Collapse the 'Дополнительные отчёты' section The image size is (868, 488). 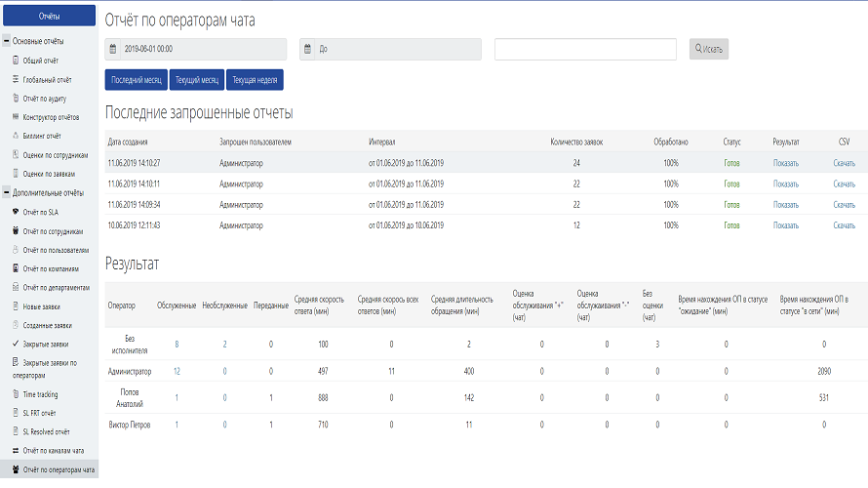point(7,192)
